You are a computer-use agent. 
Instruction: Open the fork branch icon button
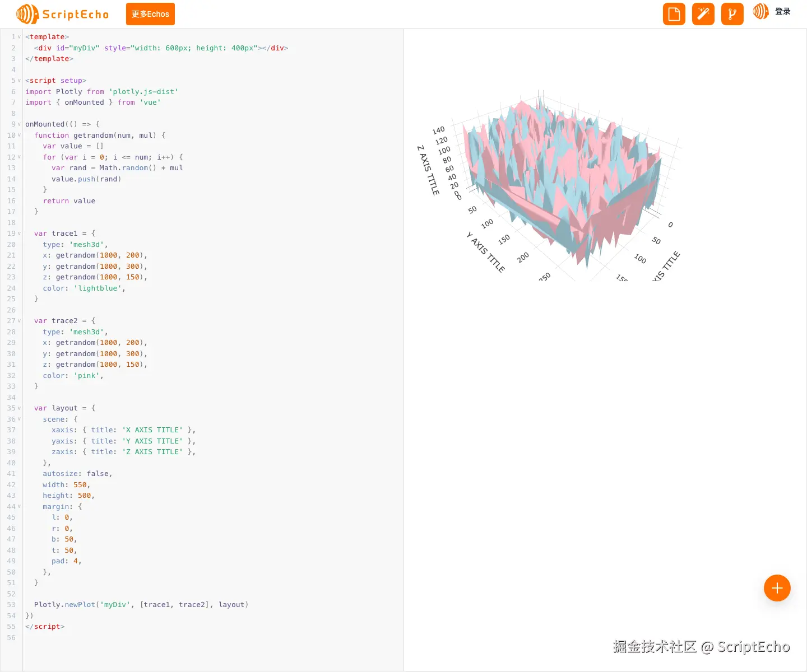(x=732, y=14)
